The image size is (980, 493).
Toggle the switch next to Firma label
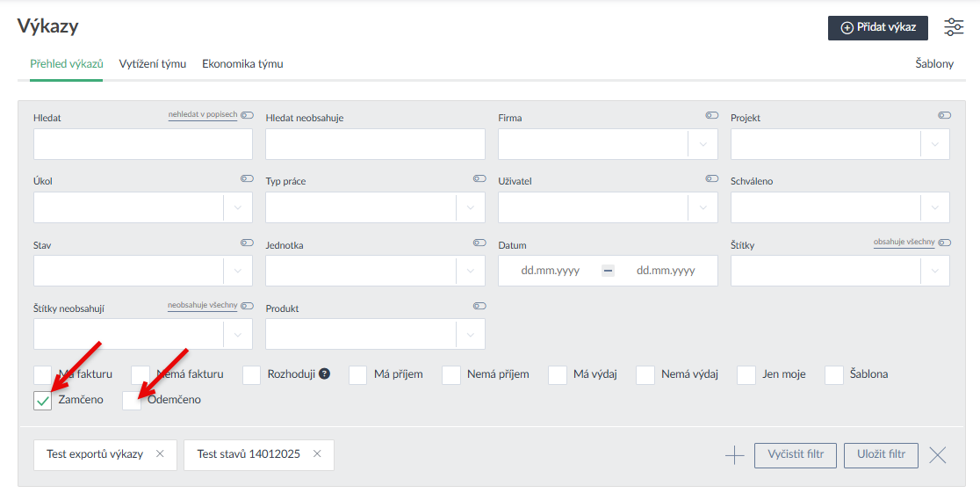tap(711, 116)
